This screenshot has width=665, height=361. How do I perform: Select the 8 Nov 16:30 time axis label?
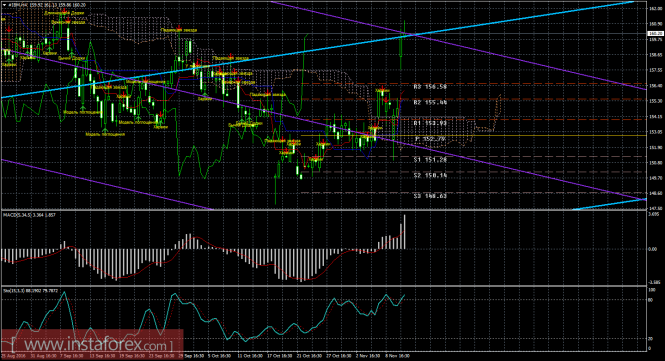click(397, 356)
